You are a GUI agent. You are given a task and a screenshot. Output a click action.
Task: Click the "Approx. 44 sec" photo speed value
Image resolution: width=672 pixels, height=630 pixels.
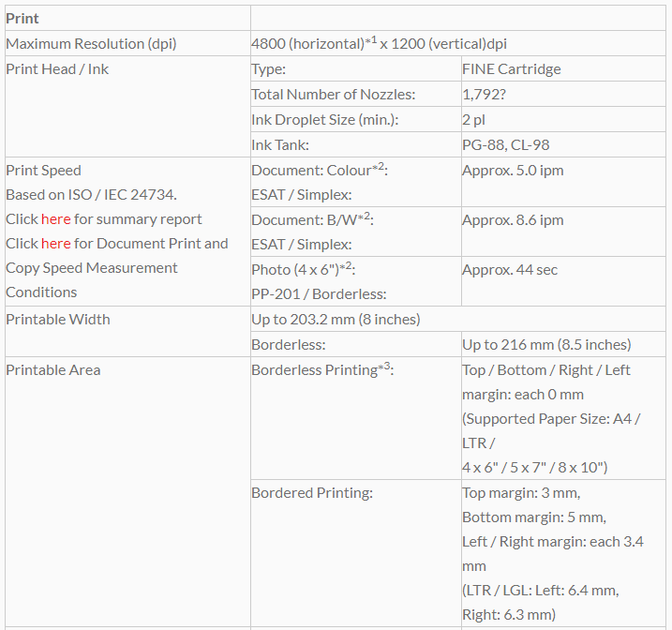point(509,270)
